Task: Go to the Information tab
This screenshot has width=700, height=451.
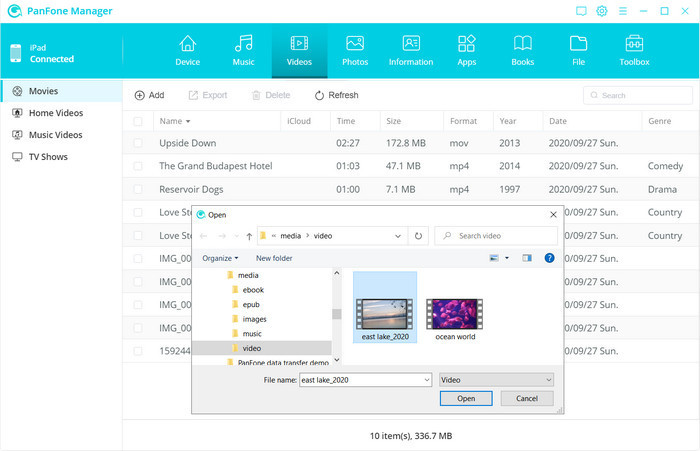Action: coord(411,50)
